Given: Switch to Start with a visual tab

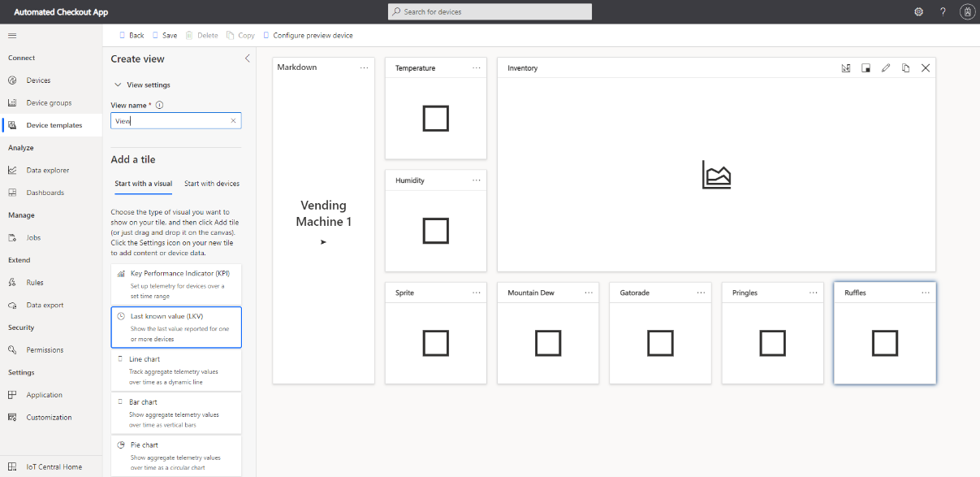Looking at the screenshot, I should coord(143,184).
